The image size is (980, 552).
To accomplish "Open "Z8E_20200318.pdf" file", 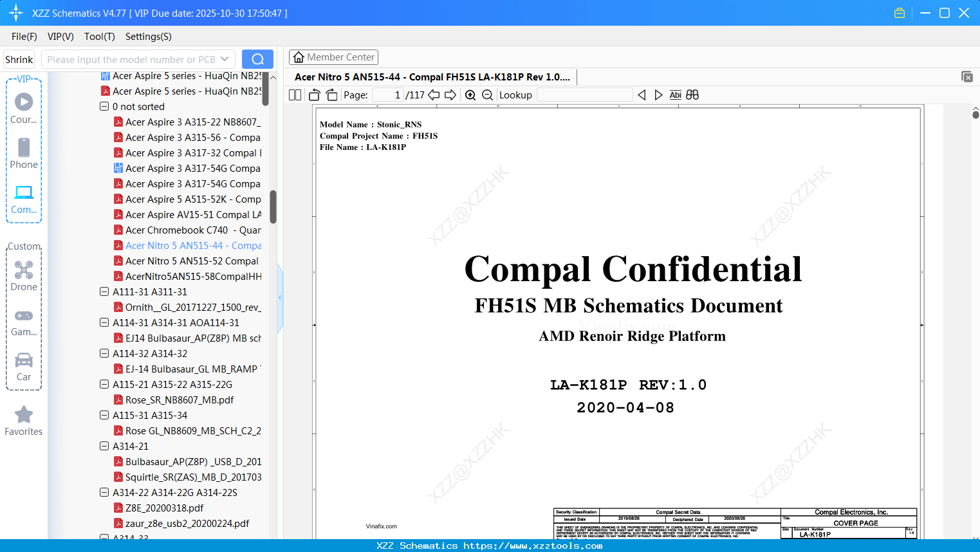I will coord(158,508).
